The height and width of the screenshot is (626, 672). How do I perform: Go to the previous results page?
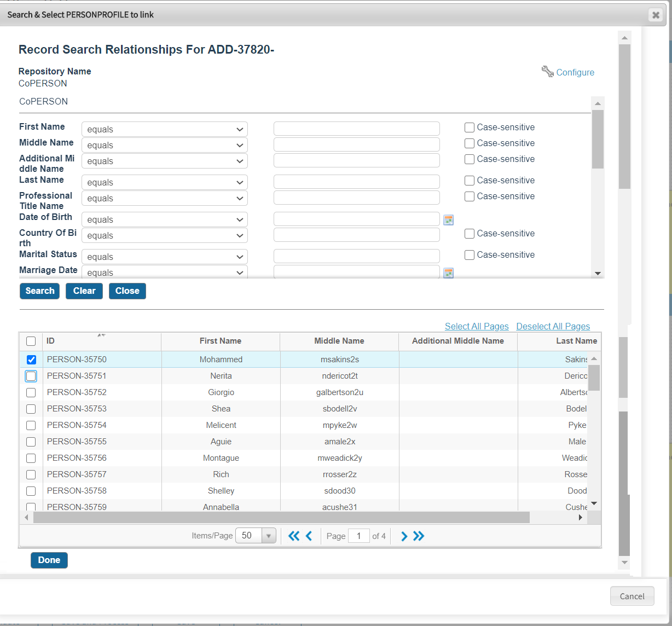pos(309,536)
